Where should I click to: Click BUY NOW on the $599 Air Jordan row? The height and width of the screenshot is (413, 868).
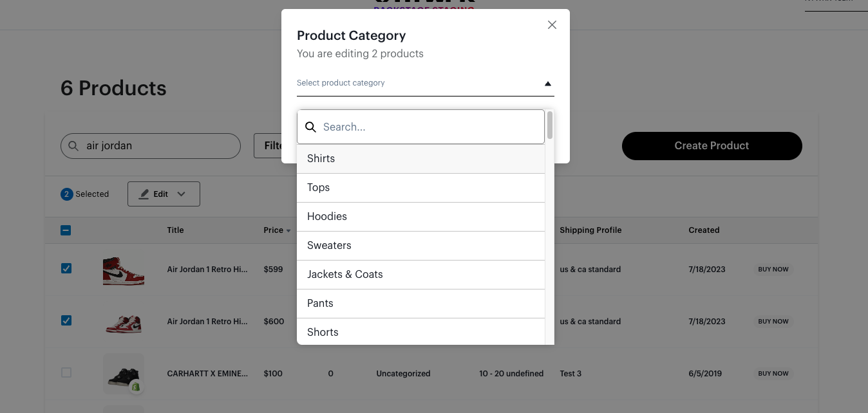[x=773, y=269]
